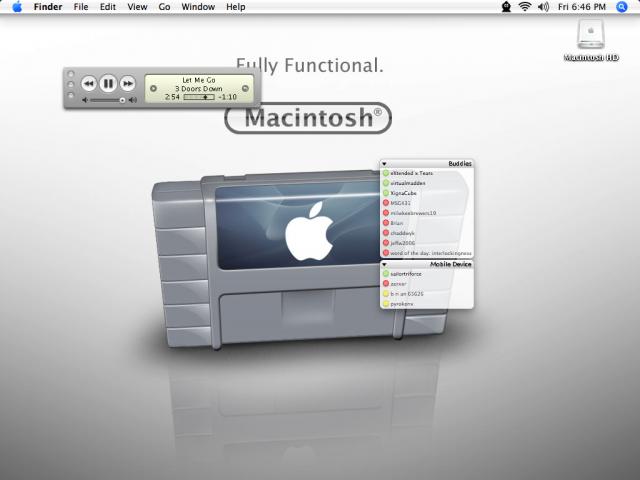Image resolution: width=640 pixels, height=480 pixels.
Task: Click green status dot beside sailortriforce
Action: [386, 274]
